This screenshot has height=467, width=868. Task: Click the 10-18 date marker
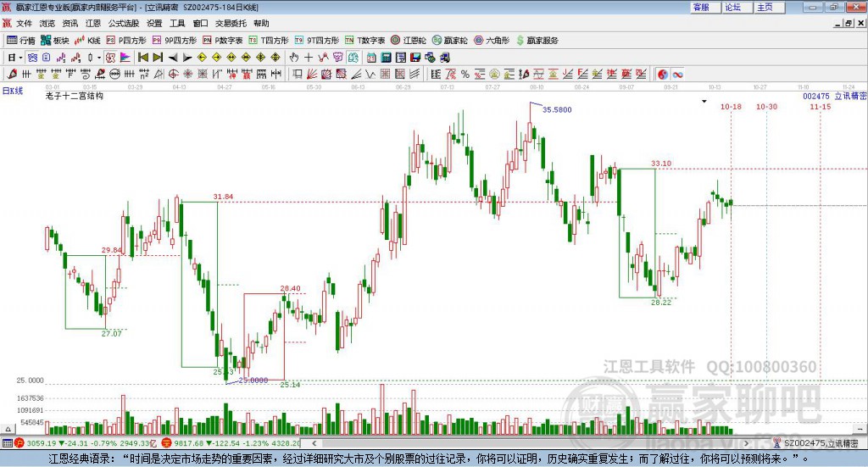point(731,107)
